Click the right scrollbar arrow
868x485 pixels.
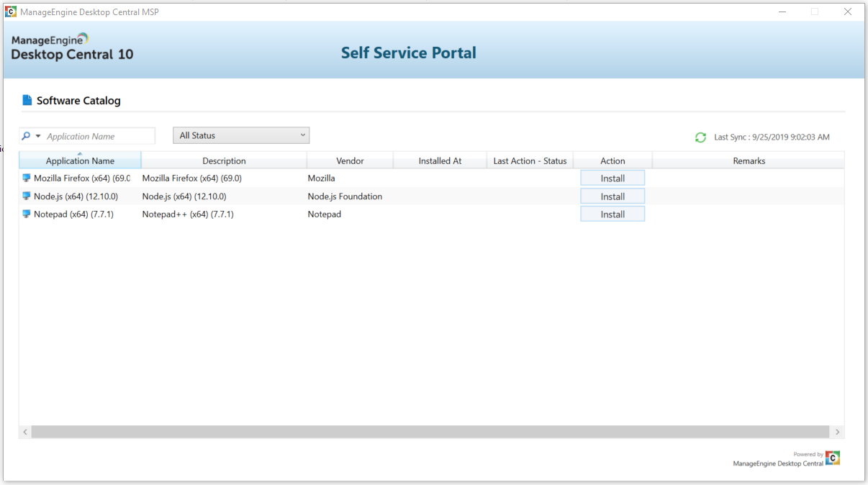838,432
